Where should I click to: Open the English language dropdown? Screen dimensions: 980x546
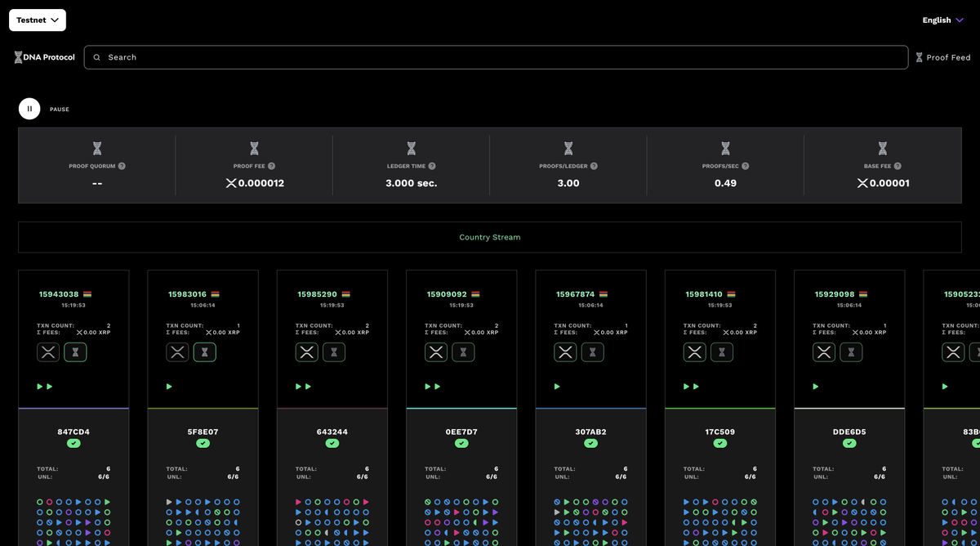(x=943, y=20)
